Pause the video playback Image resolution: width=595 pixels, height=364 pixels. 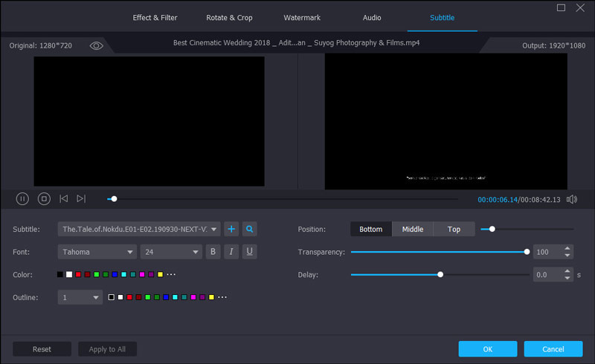[22, 199]
